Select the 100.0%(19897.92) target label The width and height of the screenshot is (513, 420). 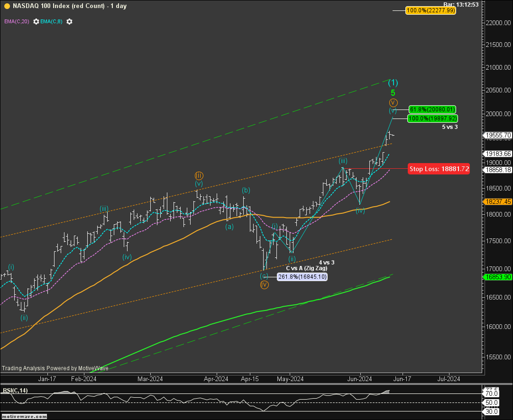(x=432, y=119)
